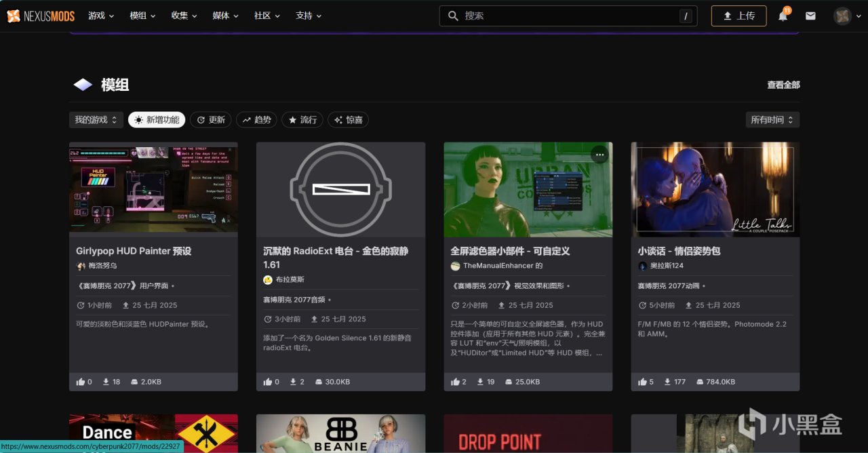Screen dimensions: 868x453
Task: Open 全屏滤色器小部件 - 可自定义 mod title
Action: tap(510, 251)
